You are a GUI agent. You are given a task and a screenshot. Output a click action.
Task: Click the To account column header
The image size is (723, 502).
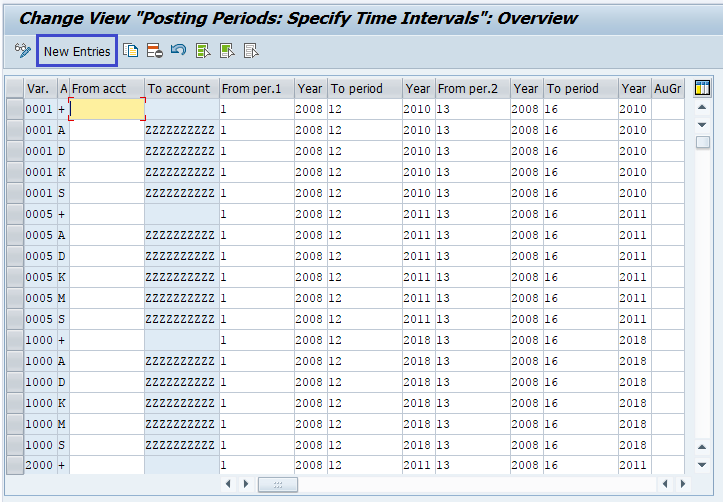(x=181, y=88)
